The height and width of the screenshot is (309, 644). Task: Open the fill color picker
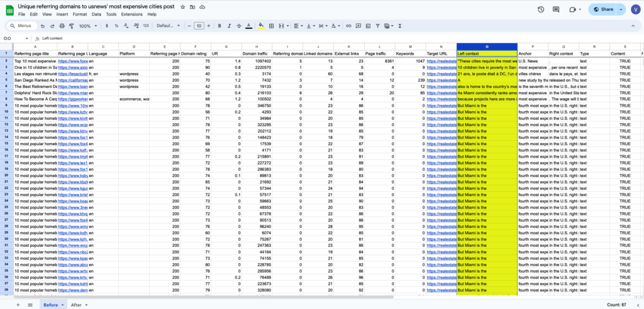coord(261,26)
